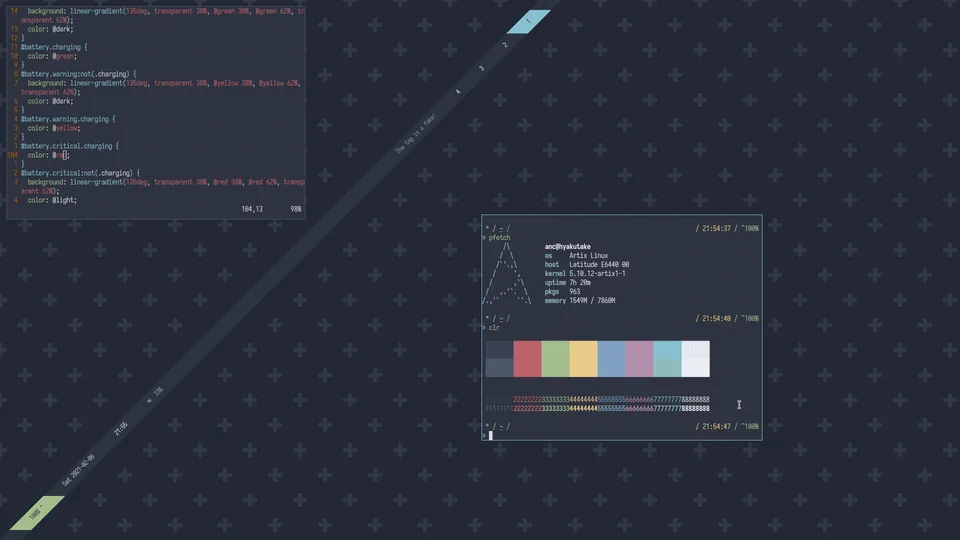Switch to workspace 1 on the diagonal bar
The height and width of the screenshot is (540, 960).
pos(528,21)
